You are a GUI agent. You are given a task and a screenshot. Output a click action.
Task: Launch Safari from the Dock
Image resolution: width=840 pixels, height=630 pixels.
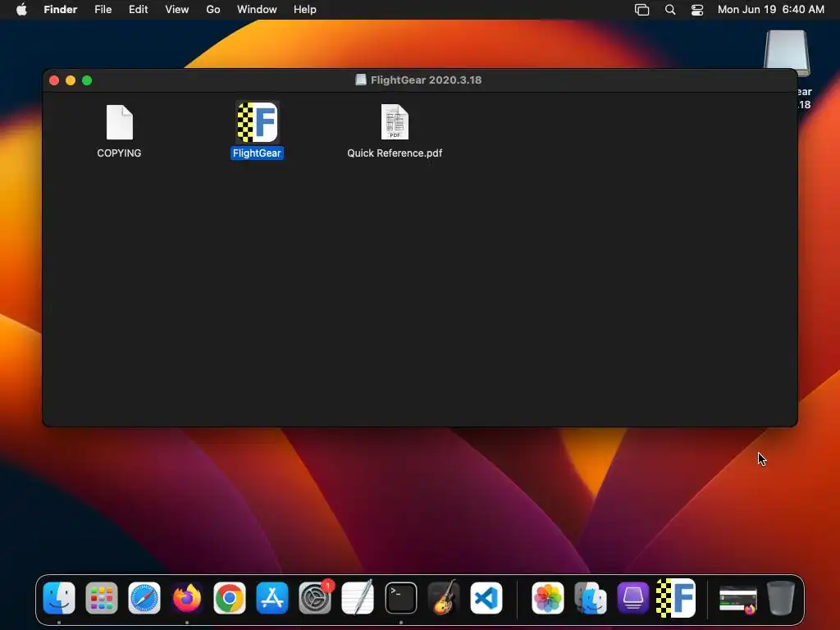144,598
